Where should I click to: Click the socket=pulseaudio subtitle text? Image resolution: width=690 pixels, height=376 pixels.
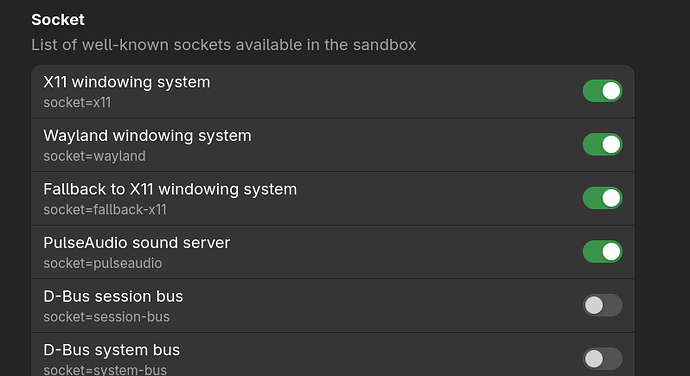(x=103, y=263)
